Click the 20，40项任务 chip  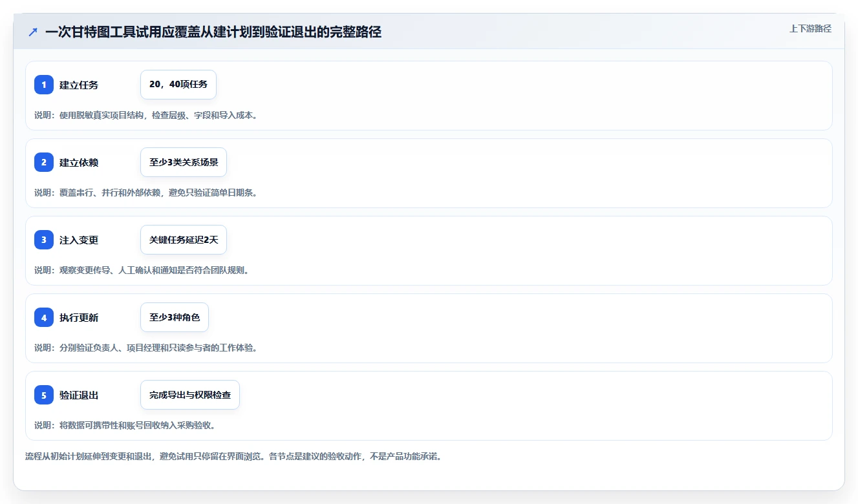pos(178,85)
